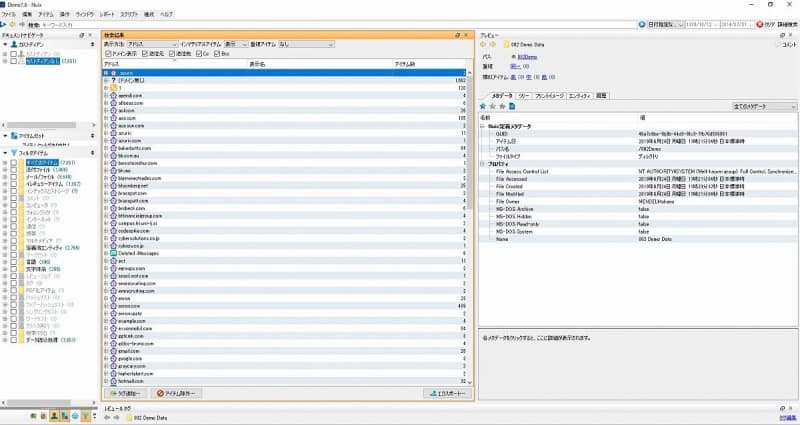The width and height of the screenshot is (800, 425).
Task: Undock the document navigator panel
Action: coord(82,35)
